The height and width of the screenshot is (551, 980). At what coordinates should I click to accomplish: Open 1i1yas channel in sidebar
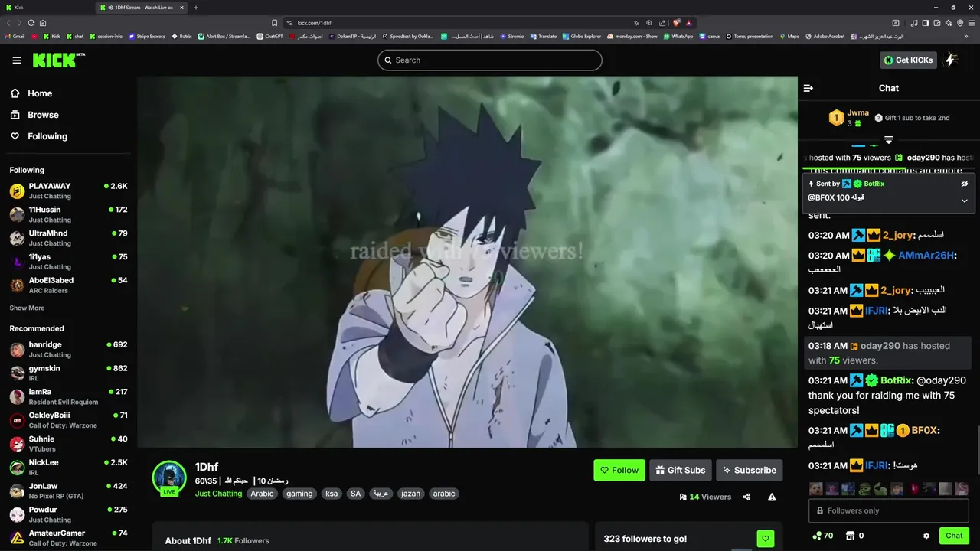coord(68,262)
